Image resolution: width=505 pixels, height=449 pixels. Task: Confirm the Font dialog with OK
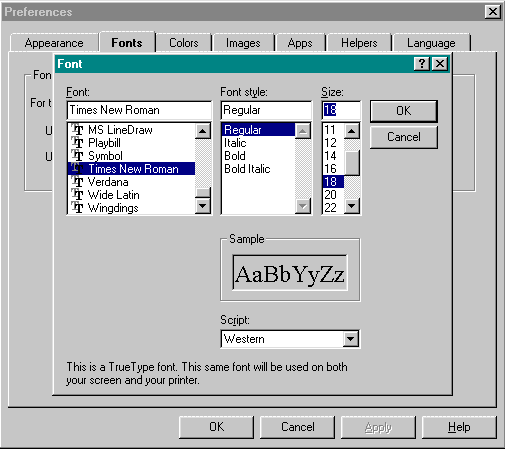(404, 111)
